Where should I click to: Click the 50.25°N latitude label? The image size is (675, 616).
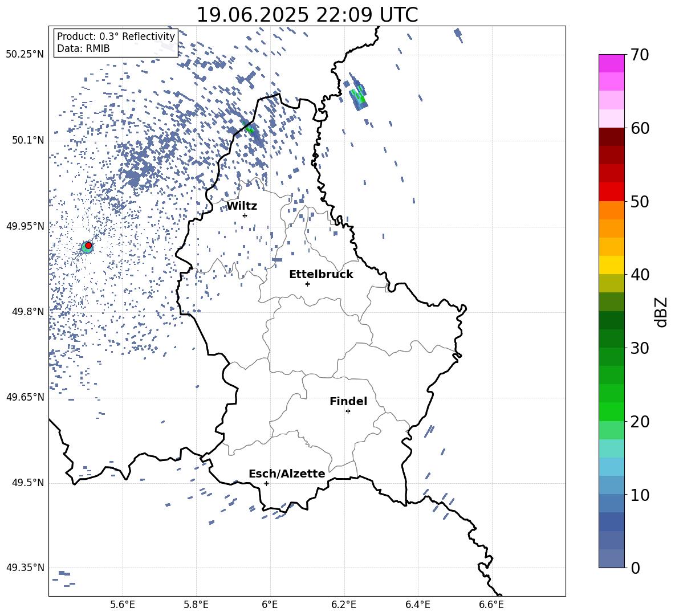tap(25, 55)
